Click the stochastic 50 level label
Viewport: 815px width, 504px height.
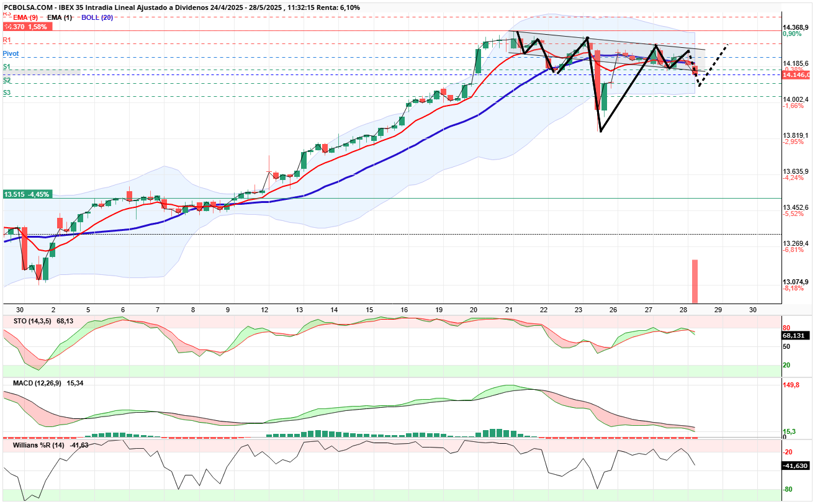[x=786, y=346]
